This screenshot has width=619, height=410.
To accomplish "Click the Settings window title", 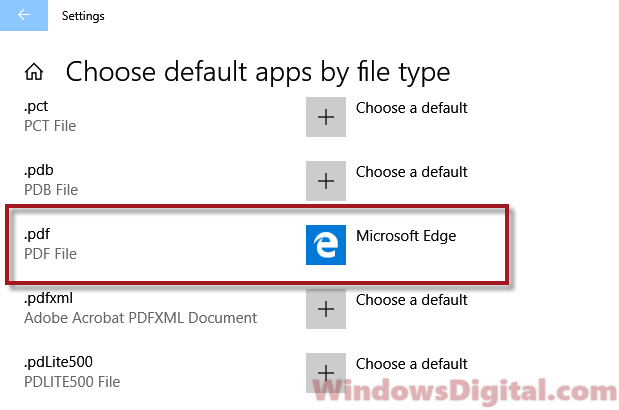I will coord(83,16).
